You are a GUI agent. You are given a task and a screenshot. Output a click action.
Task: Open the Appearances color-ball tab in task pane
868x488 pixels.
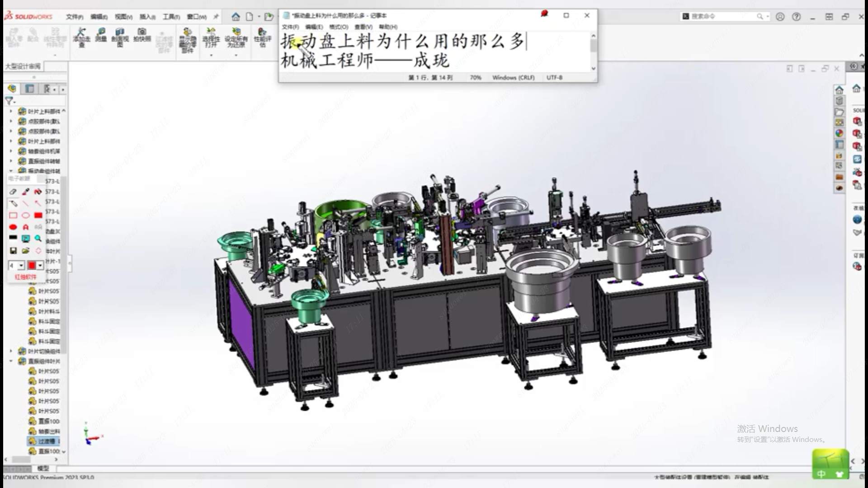[x=840, y=133]
